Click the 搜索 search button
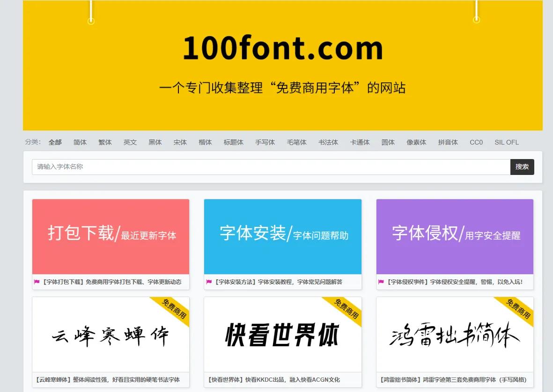Viewport: 553px width, 392px height. click(522, 167)
